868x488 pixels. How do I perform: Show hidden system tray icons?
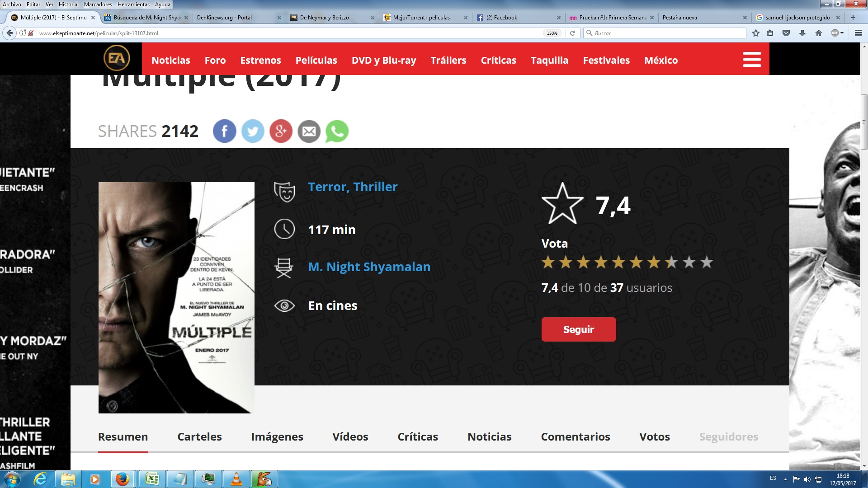(786, 479)
